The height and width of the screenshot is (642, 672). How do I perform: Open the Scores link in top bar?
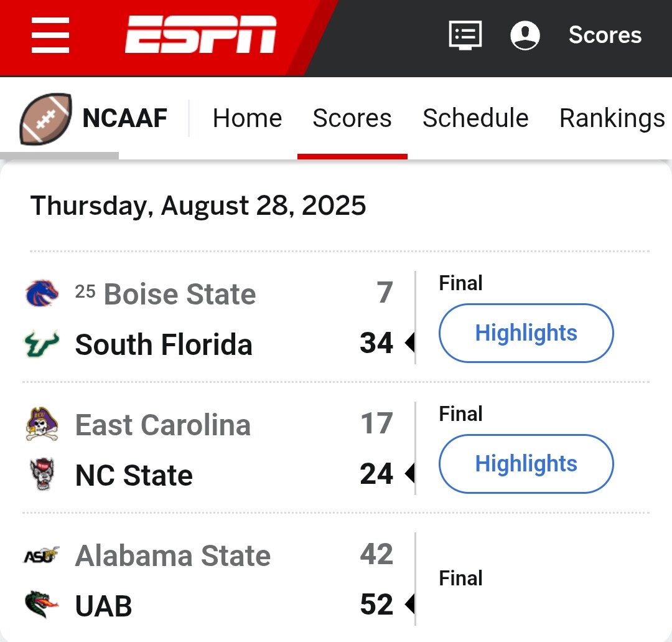(x=605, y=35)
